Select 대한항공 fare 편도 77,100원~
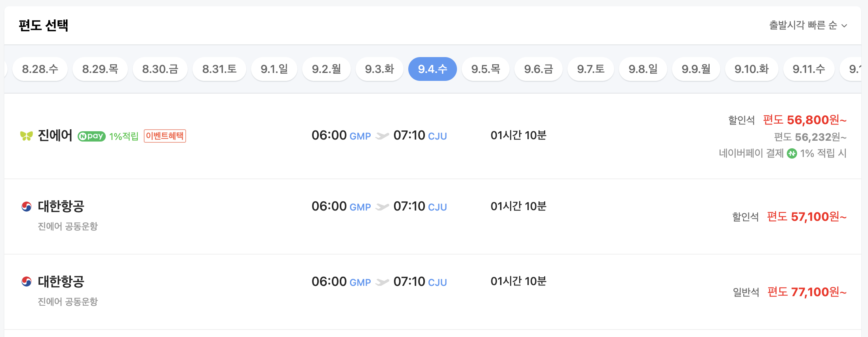The width and height of the screenshot is (868, 337). 807,292
